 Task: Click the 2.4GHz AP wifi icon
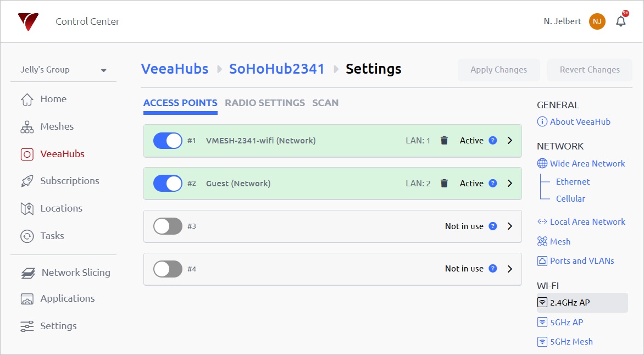pos(542,303)
